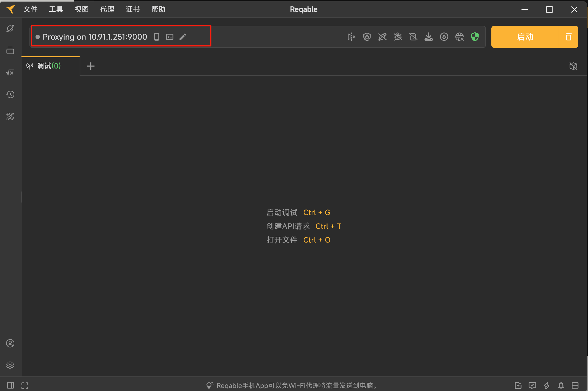This screenshot has height=391, width=588.
Task: Add a new tab with plus button
Action: click(91, 66)
